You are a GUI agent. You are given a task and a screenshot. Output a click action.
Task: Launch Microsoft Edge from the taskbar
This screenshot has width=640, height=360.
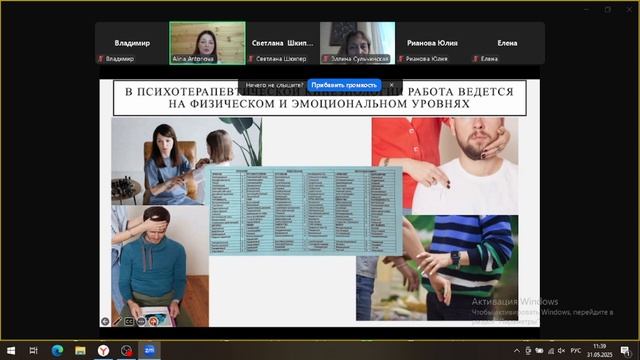[x=57, y=351]
